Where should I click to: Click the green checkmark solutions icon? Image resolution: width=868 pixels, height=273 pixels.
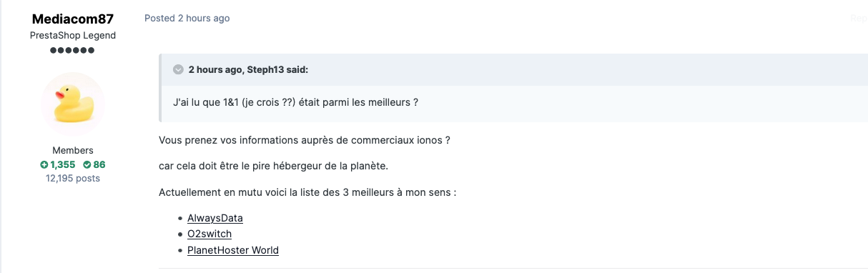pyautogui.click(x=87, y=164)
